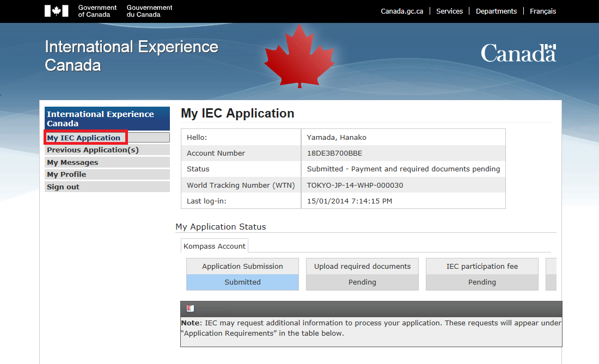
Task: Click Sign out in sidebar
Action: [x=107, y=187]
